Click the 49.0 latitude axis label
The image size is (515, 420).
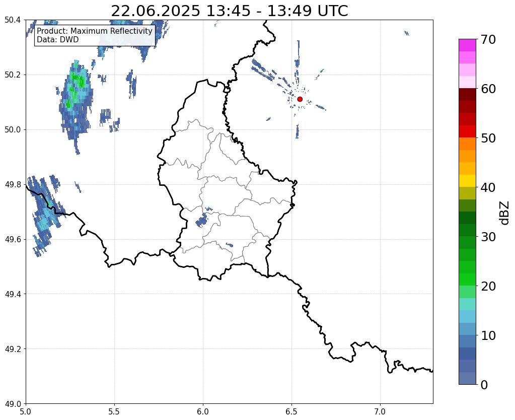click(x=13, y=404)
